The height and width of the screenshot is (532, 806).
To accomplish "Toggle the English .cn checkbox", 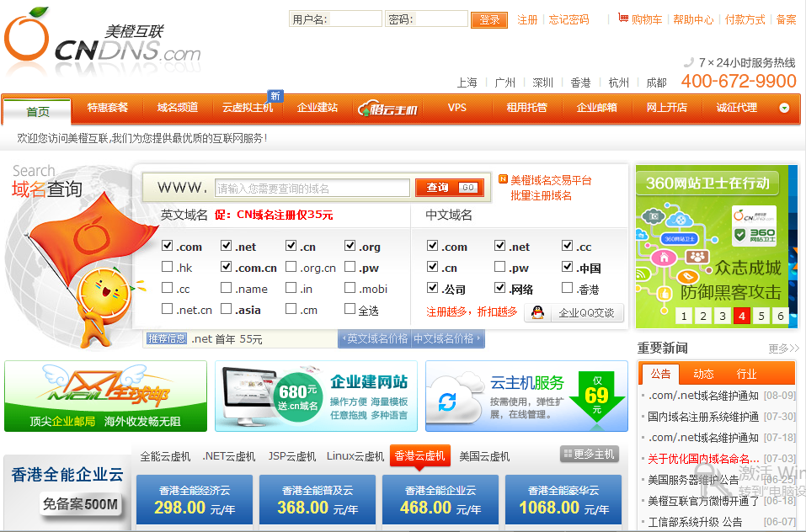I will click(x=291, y=246).
